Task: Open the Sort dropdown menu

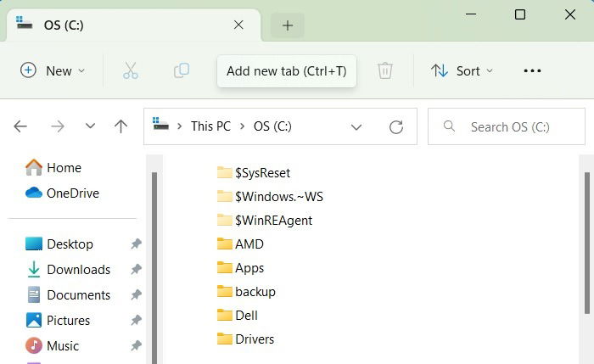Action: click(x=462, y=70)
